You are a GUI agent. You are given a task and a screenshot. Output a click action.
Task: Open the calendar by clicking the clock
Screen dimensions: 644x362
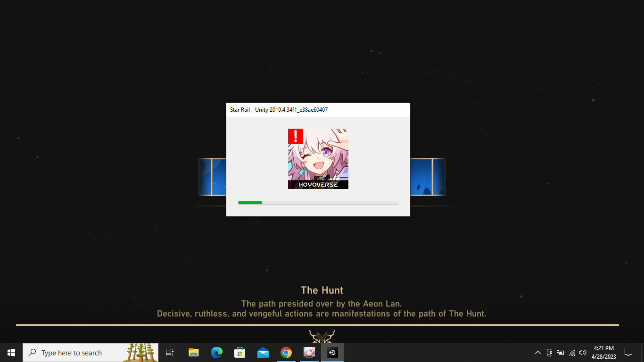604,352
